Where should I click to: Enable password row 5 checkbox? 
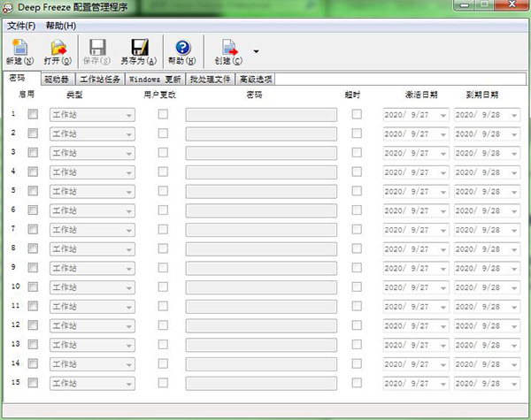(33, 191)
